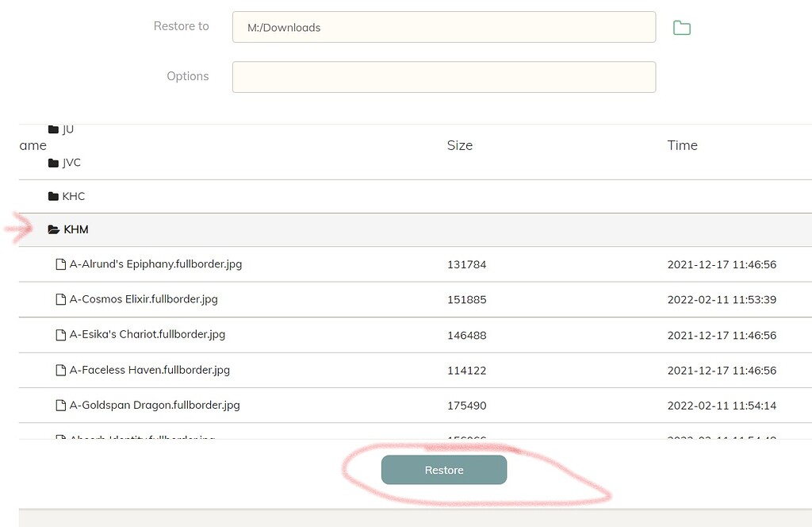Click the folder icon beside JU

pyautogui.click(x=51, y=129)
